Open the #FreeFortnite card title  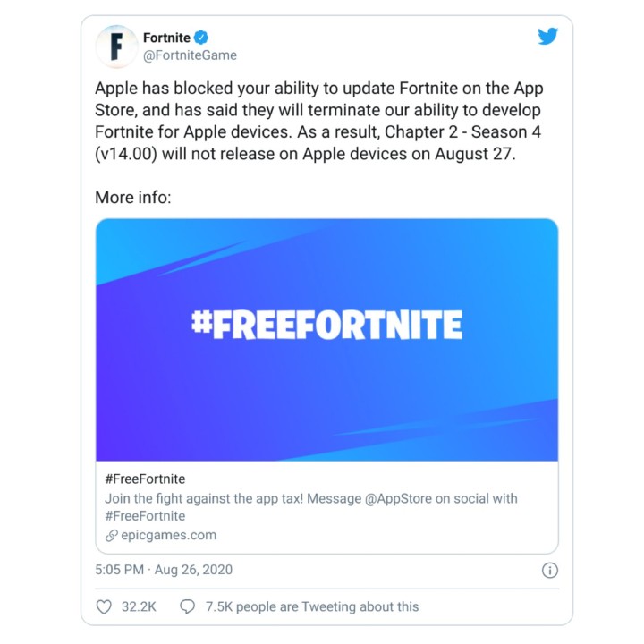coord(145,479)
